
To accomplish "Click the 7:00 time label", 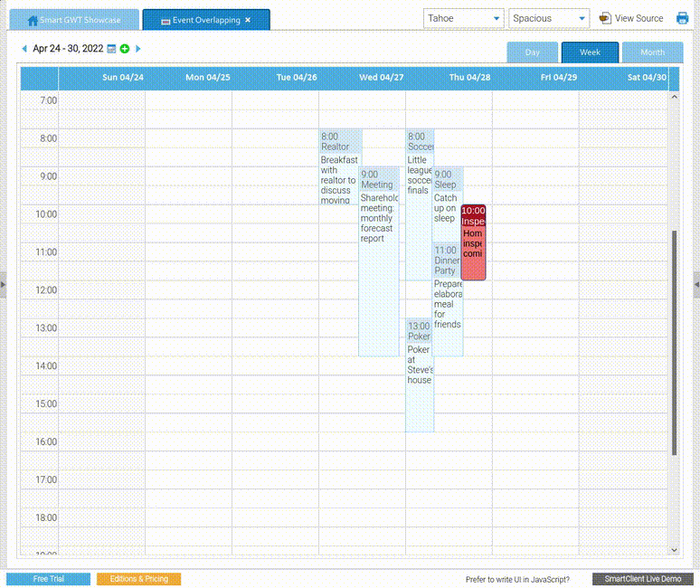I will tap(48, 100).
